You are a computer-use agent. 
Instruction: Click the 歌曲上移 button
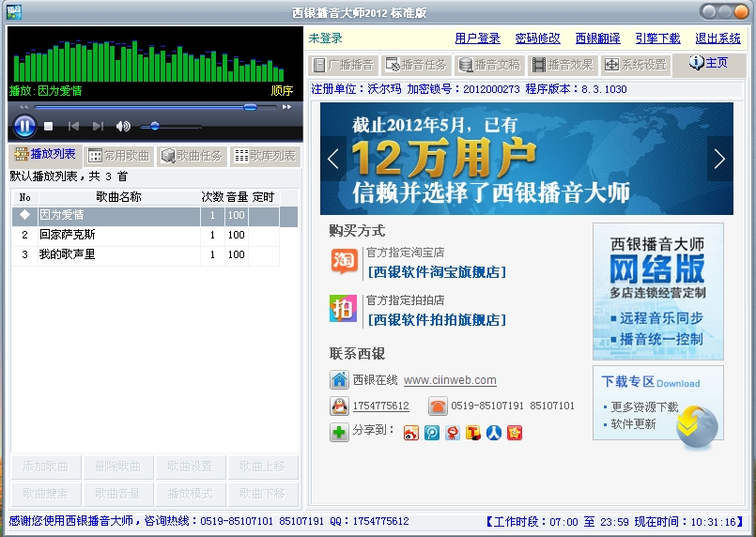point(263,467)
